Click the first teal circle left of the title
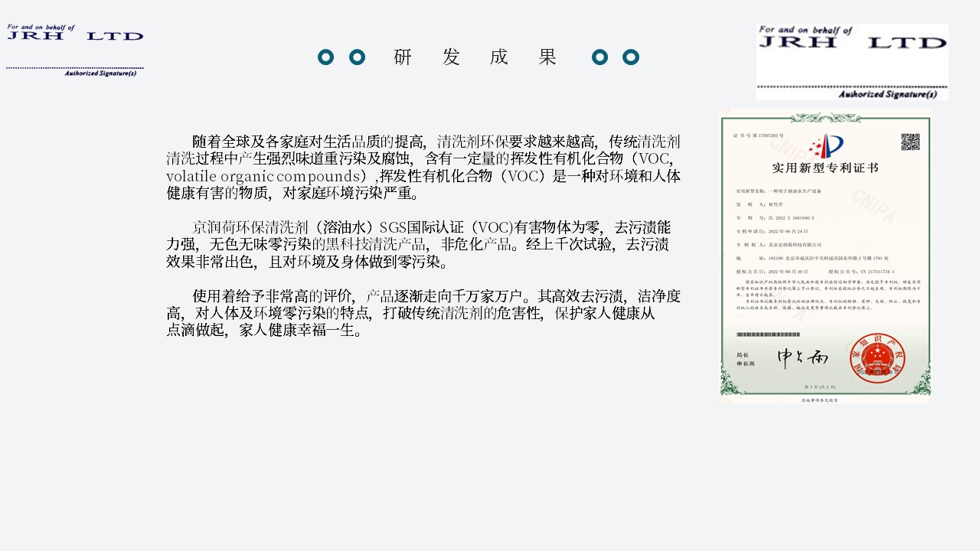Viewport: 980px width, 551px height. point(325,57)
